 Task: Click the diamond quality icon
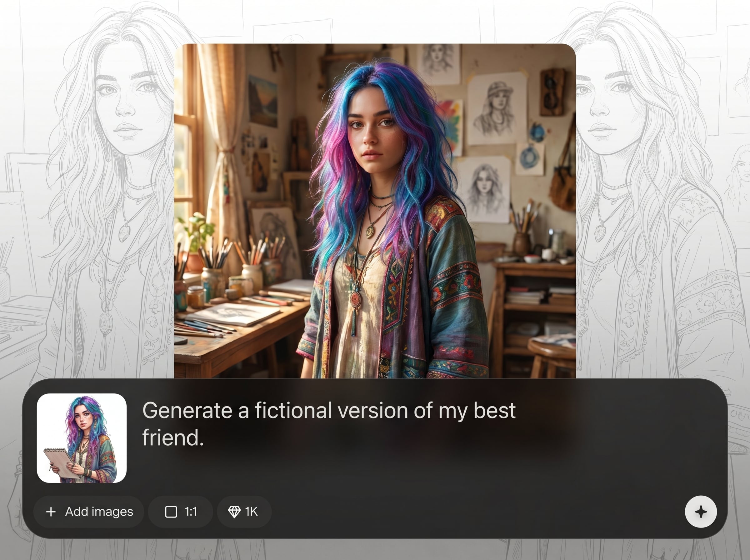click(x=234, y=512)
